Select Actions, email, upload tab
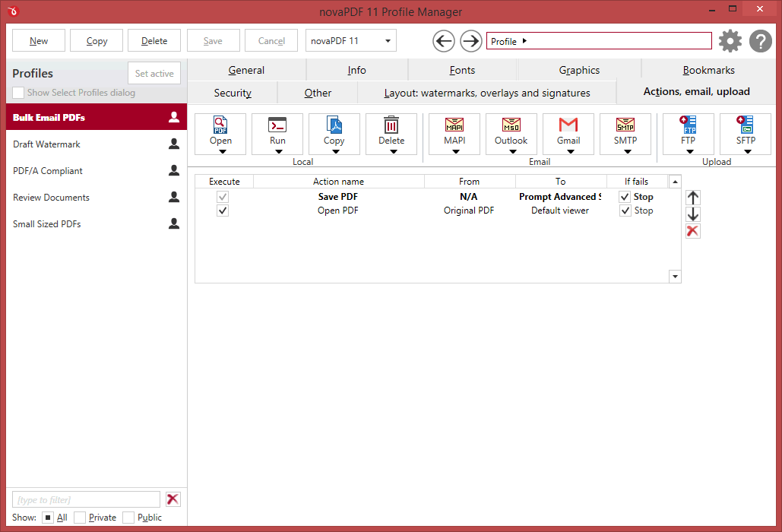 [x=696, y=92]
